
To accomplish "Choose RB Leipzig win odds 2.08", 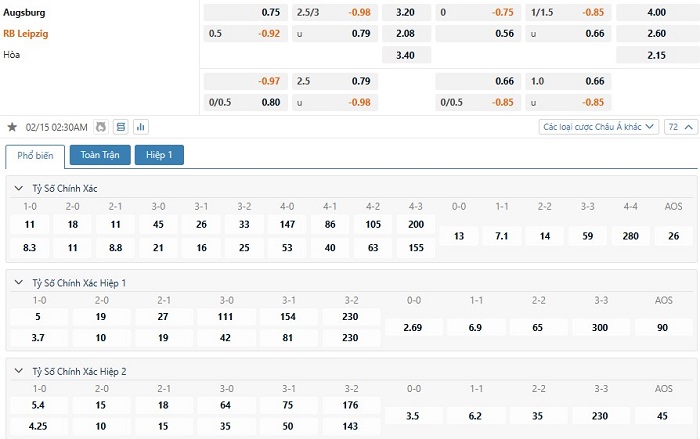I will [x=405, y=34].
